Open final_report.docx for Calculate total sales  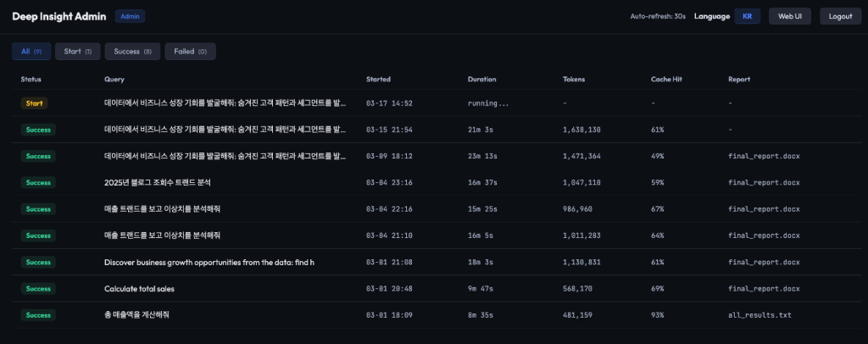(x=763, y=289)
